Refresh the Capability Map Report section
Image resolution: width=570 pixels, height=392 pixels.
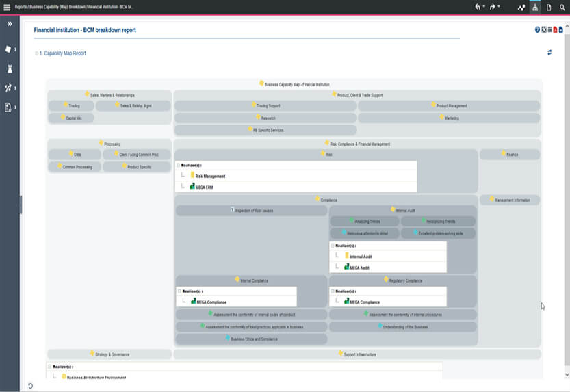coord(549,52)
